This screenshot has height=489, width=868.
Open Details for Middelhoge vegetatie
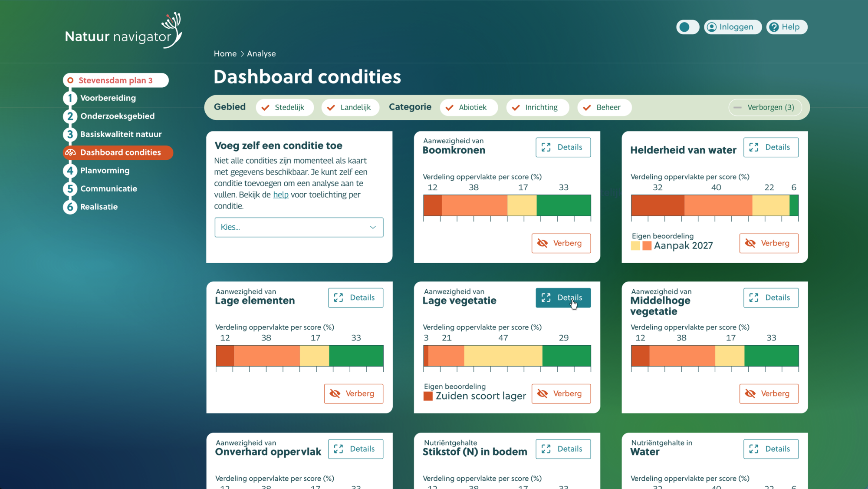[771, 297]
